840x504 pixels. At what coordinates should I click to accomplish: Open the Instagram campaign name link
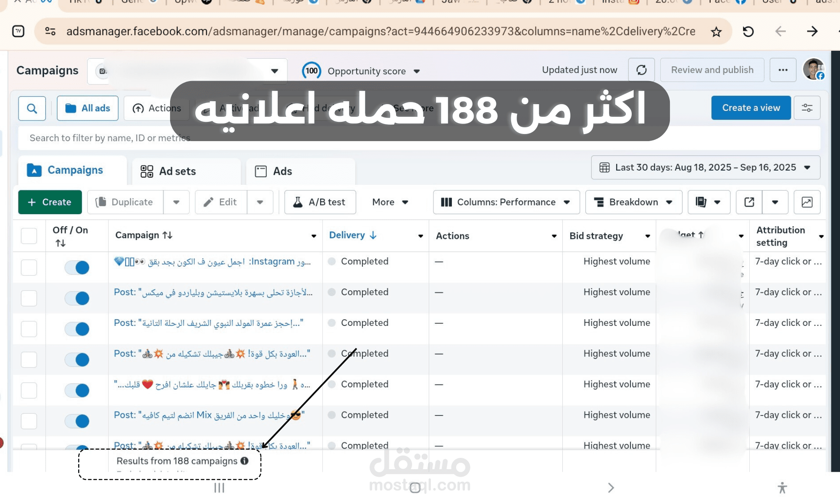(x=213, y=262)
